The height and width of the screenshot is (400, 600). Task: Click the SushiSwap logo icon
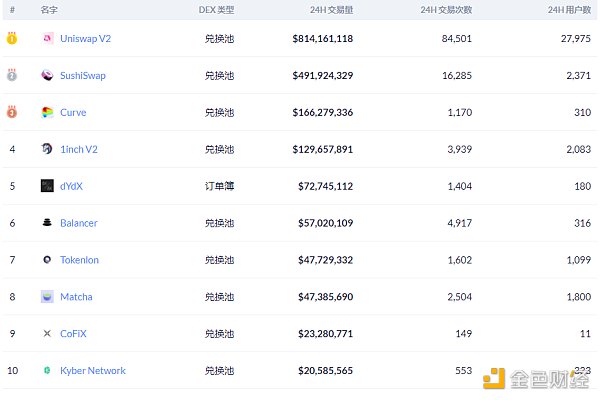(47, 76)
